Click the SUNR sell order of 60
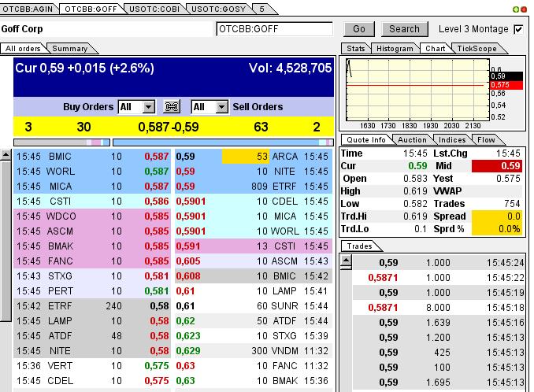 [254, 306]
